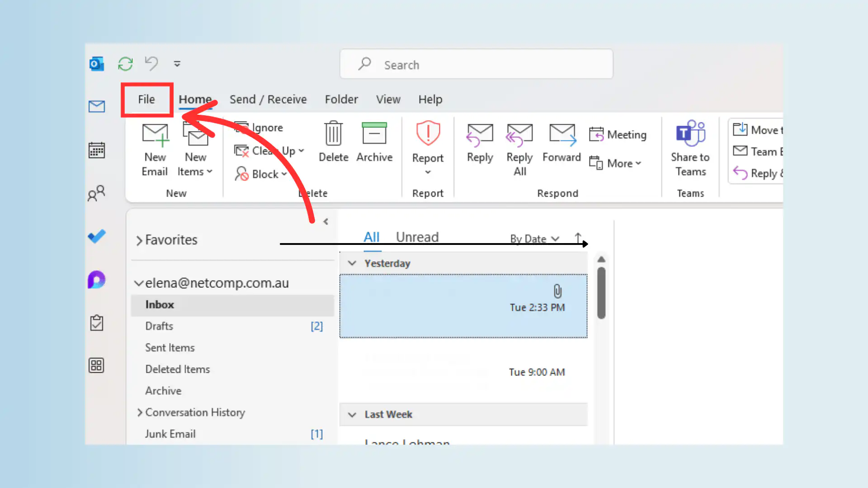Open the File ribbon tab

point(146,99)
